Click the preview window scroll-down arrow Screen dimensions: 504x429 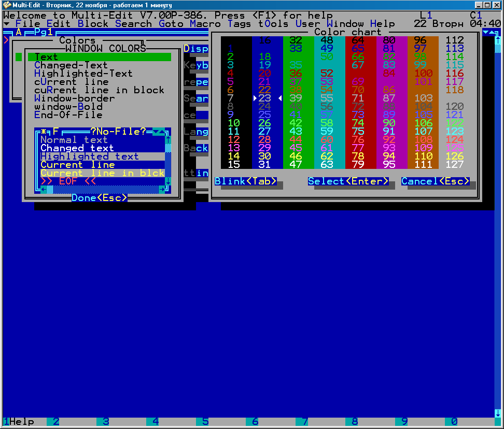(168, 181)
